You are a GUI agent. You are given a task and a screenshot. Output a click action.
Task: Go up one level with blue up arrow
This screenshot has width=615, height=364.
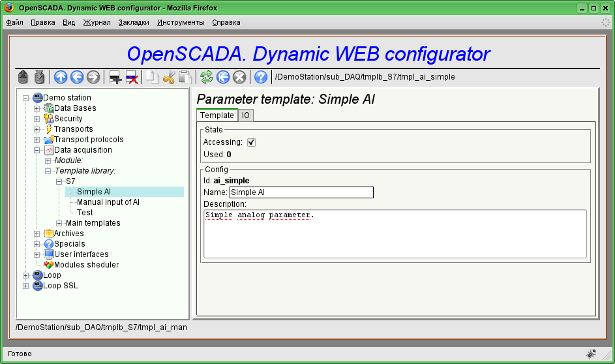click(61, 77)
